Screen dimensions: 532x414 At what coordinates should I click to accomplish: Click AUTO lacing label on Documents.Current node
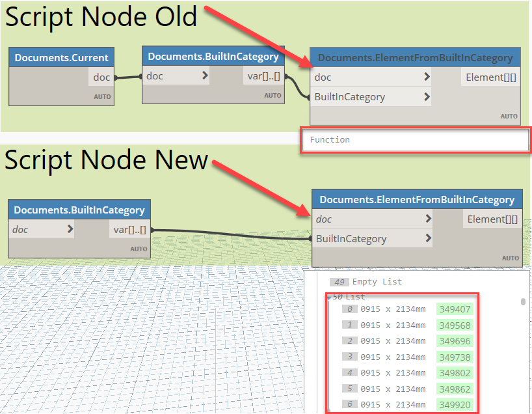click(x=102, y=97)
